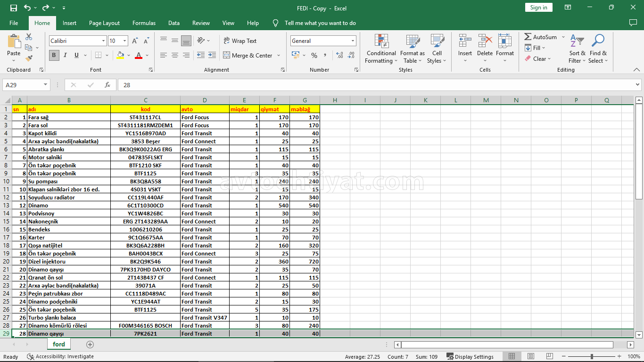Image resolution: width=644 pixels, height=362 pixels.
Task: Open the comments pane icon
Action: pyautogui.click(x=633, y=23)
